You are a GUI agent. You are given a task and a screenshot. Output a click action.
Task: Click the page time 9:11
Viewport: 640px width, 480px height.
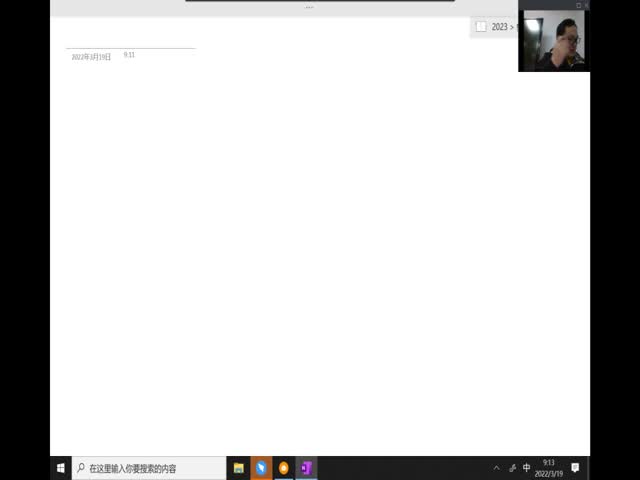point(129,55)
